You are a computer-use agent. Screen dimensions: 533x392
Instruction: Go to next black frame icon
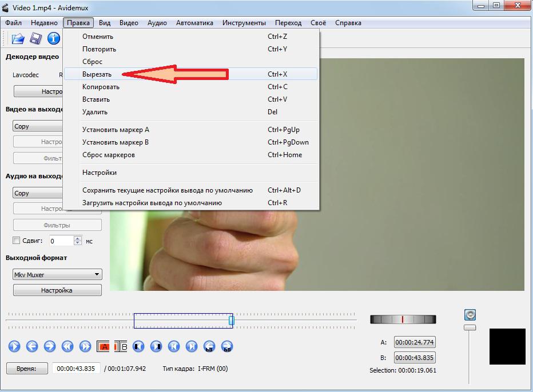click(156, 346)
